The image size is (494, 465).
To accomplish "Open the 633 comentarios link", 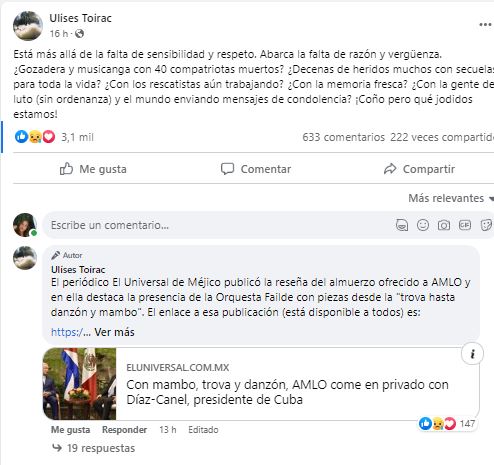I will tap(343, 137).
